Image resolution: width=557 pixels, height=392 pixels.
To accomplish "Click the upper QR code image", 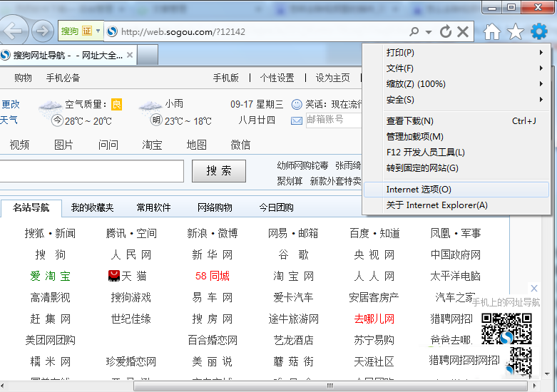I will tap(506, 329).
